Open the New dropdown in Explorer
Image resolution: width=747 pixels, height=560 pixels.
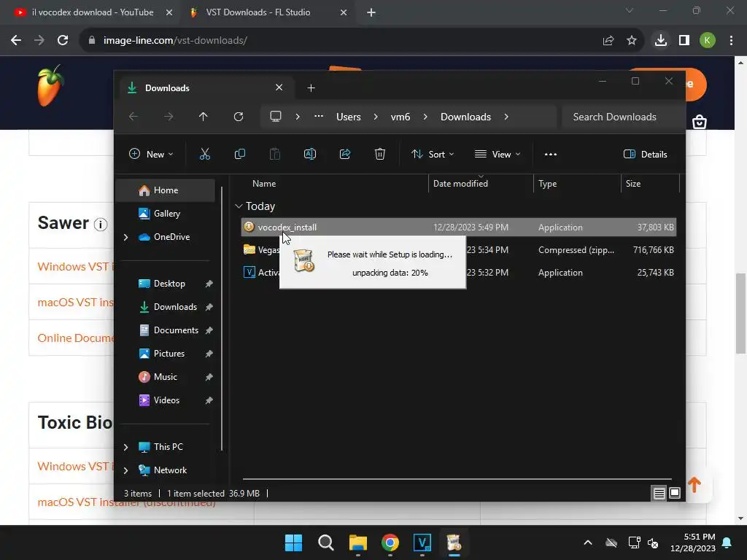click(151, 154)
